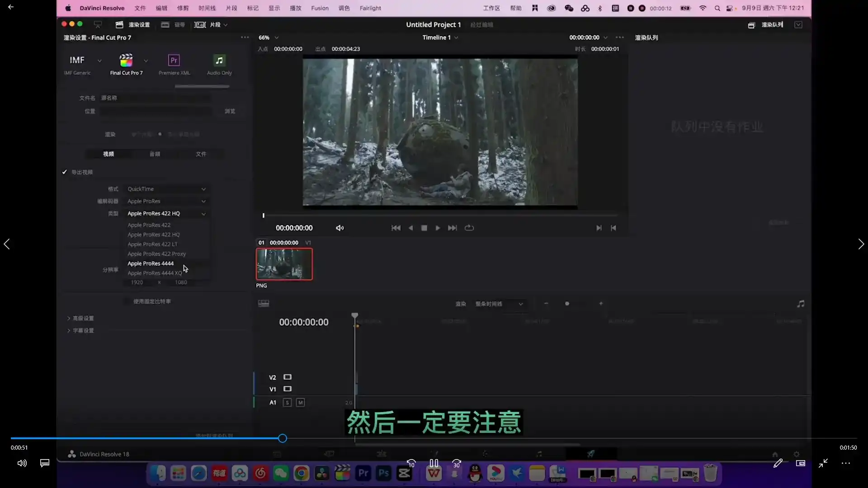Select the PNG clip thumbnail

click(x=284, y=264)
